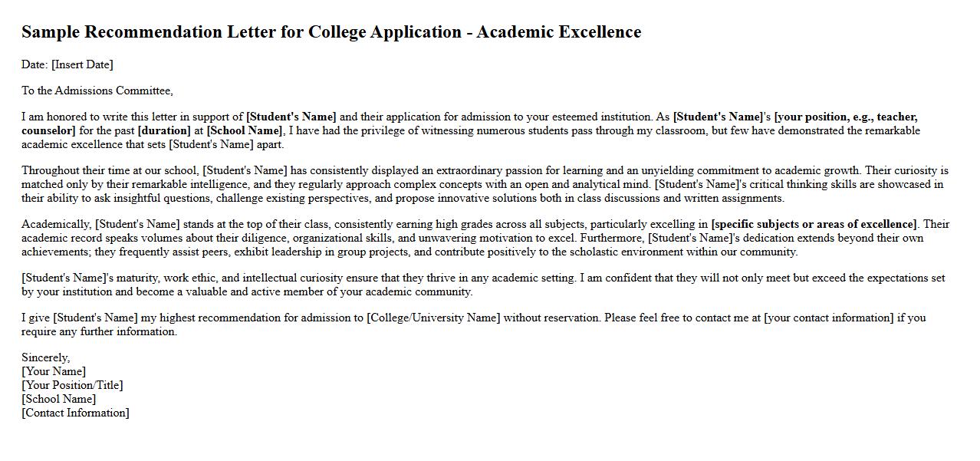This screenshot has height=461, width=980.
Task: Click the Sample Recommendation Letter title heading
Action: [x=331, y=32]
